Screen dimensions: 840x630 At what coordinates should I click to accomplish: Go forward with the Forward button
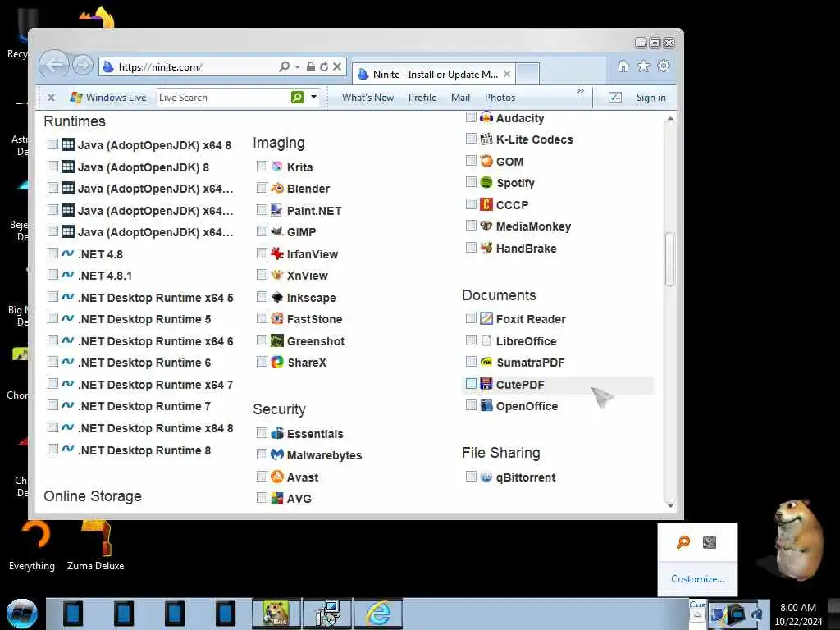82,66
